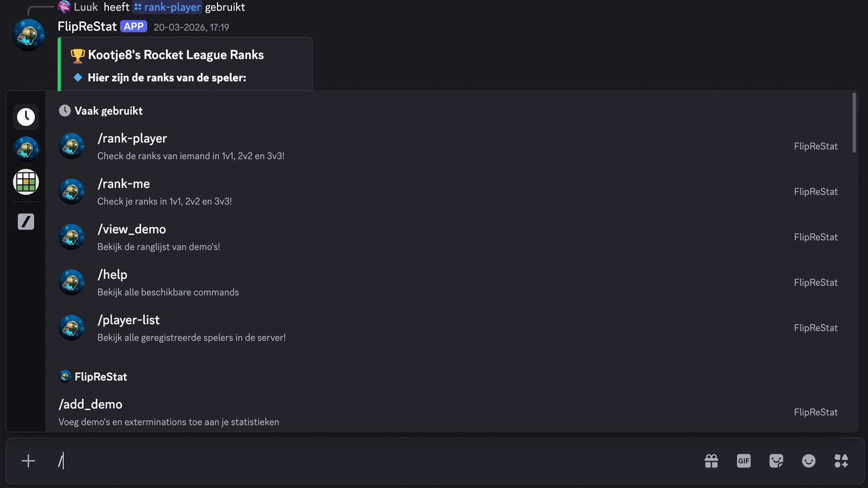Open the emoji picker
The width and height of the screenshot is (868, 488).
coord(809,461)
